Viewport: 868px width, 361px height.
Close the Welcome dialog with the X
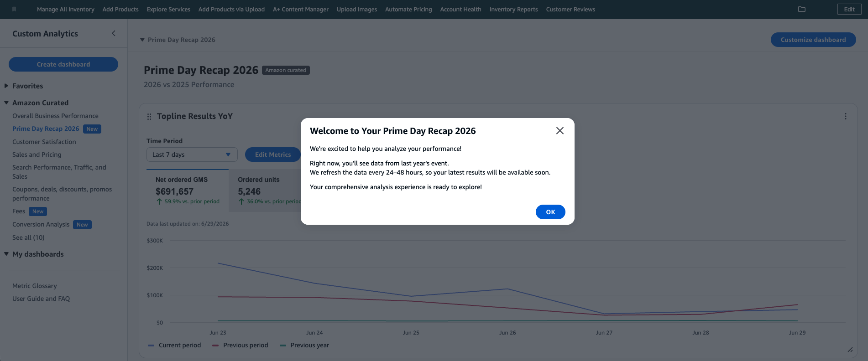point(560,131)
